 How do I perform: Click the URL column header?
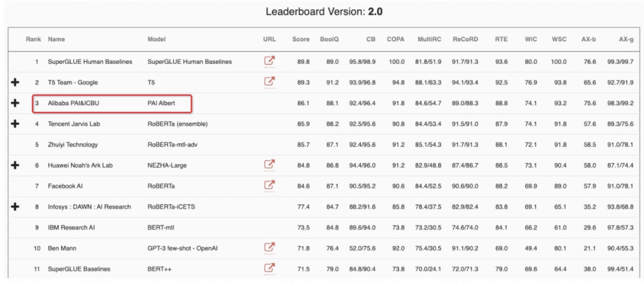point(270,39)
